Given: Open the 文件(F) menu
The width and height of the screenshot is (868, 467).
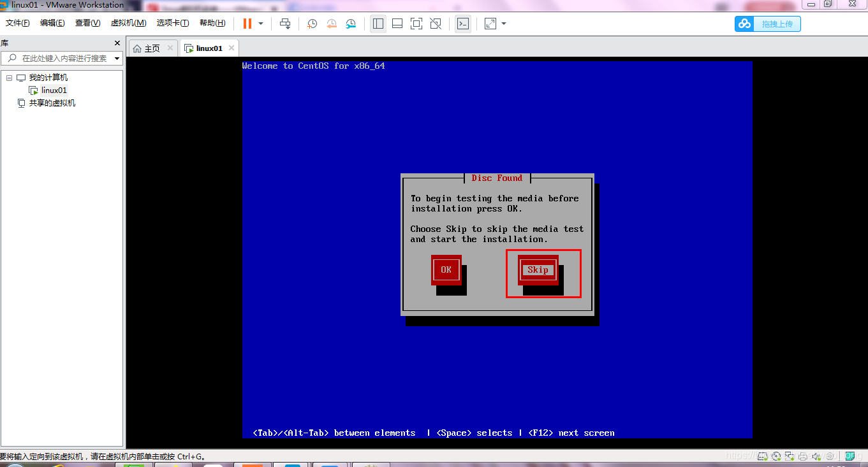Looking at the screenshot, I should coord(18,23).
